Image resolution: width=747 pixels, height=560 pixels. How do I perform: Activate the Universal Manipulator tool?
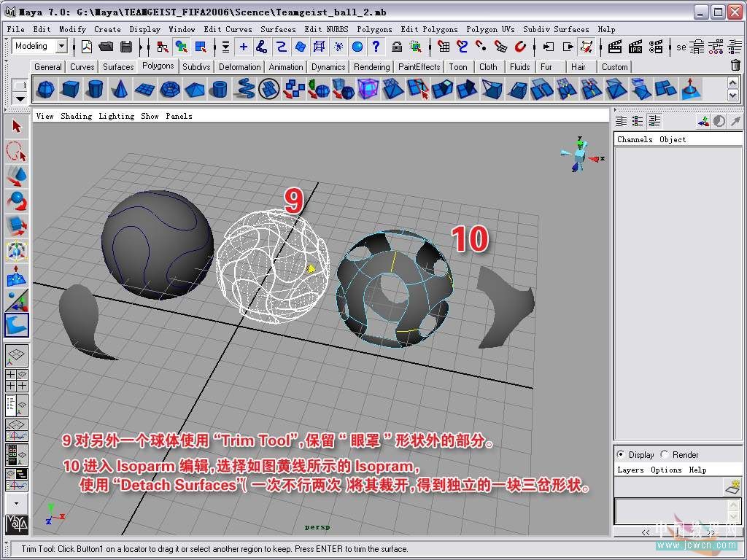pyautogui.click(x=17, y=251)
